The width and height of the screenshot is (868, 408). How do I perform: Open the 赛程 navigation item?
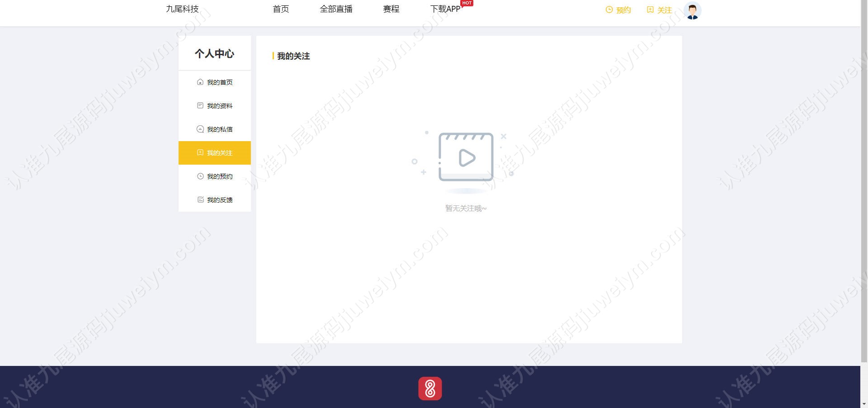tap(391, 9)
